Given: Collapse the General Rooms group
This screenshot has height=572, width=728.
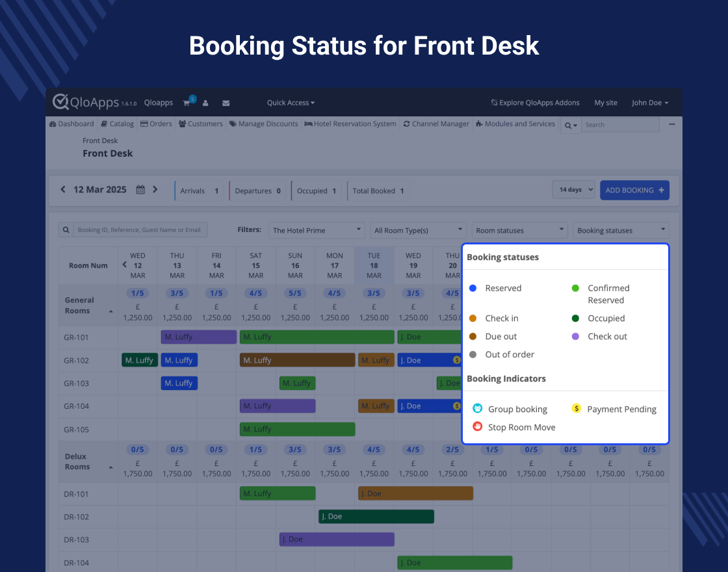Looking at the screenshot, I should [x=110, y=311].
